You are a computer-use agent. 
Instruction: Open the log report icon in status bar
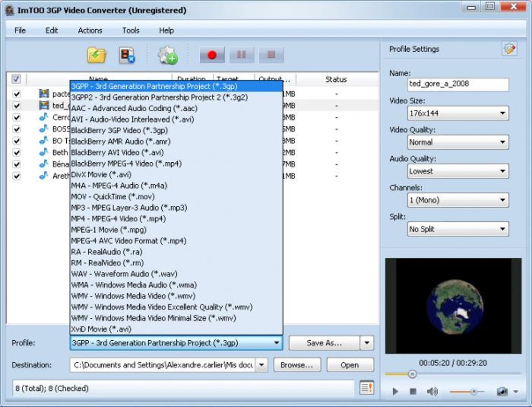point(367,387)
